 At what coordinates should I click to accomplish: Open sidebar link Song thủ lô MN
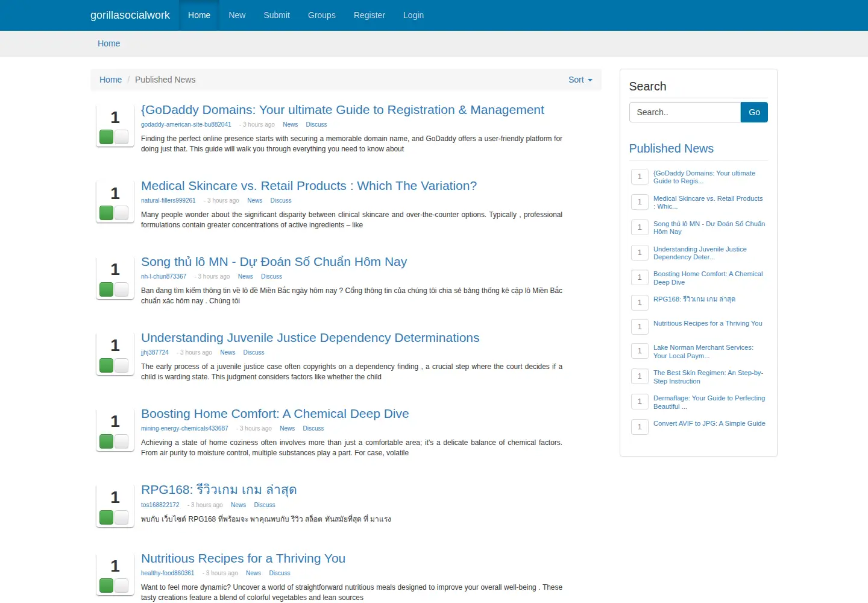pyautogui.click(x=709, y=228)
